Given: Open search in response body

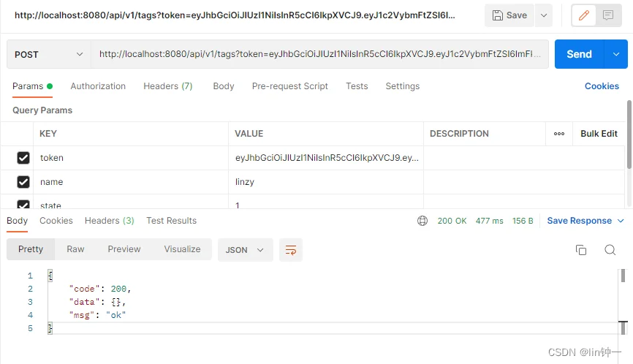Looking at the screenshot, I should pos(610,250).
